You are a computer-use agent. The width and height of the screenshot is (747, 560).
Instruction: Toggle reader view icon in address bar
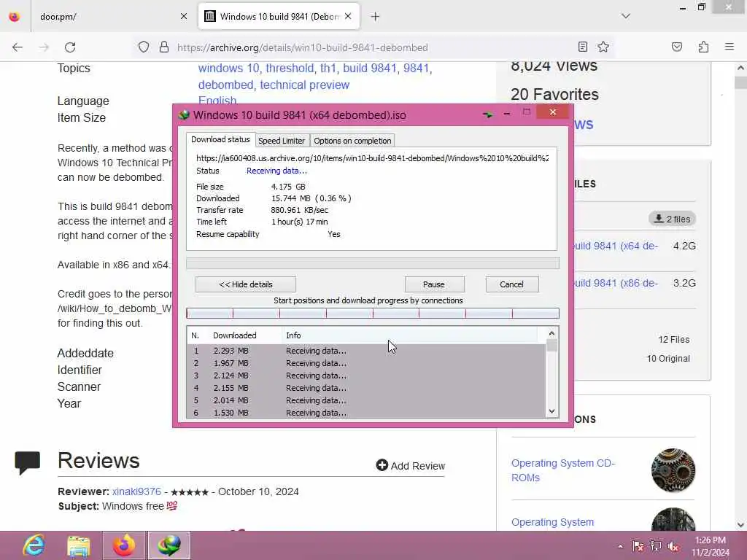click(582, 47)
